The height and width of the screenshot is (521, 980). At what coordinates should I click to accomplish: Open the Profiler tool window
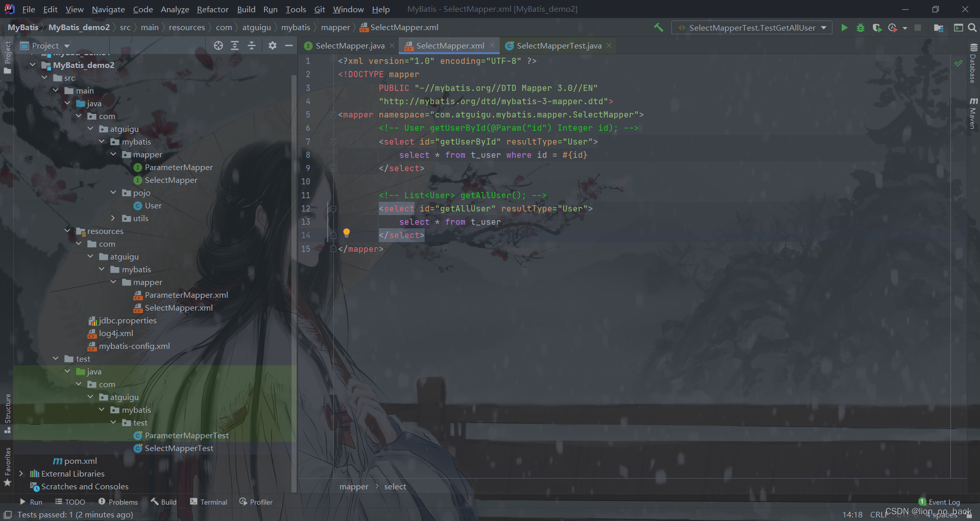point(256,502)
